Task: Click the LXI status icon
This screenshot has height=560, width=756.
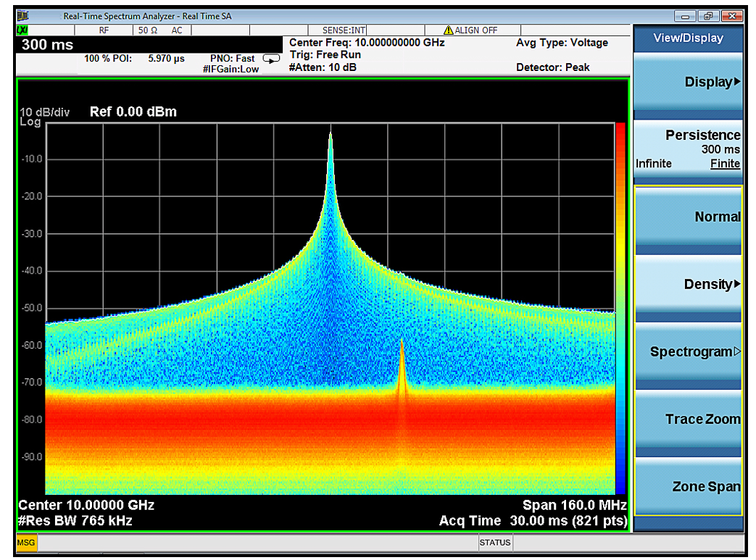Action: tap(22, 30)
